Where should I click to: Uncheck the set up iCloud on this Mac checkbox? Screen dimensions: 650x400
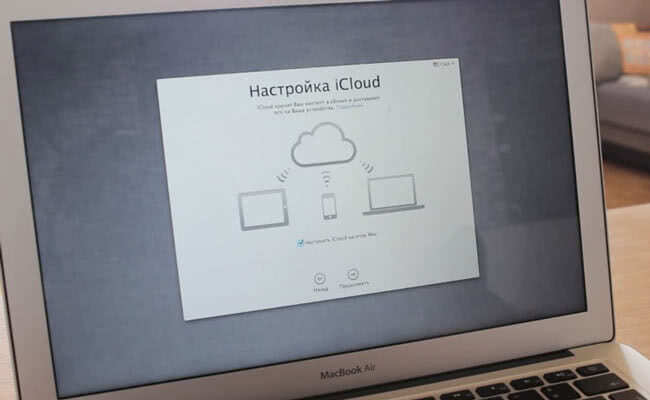click(300, 243)
